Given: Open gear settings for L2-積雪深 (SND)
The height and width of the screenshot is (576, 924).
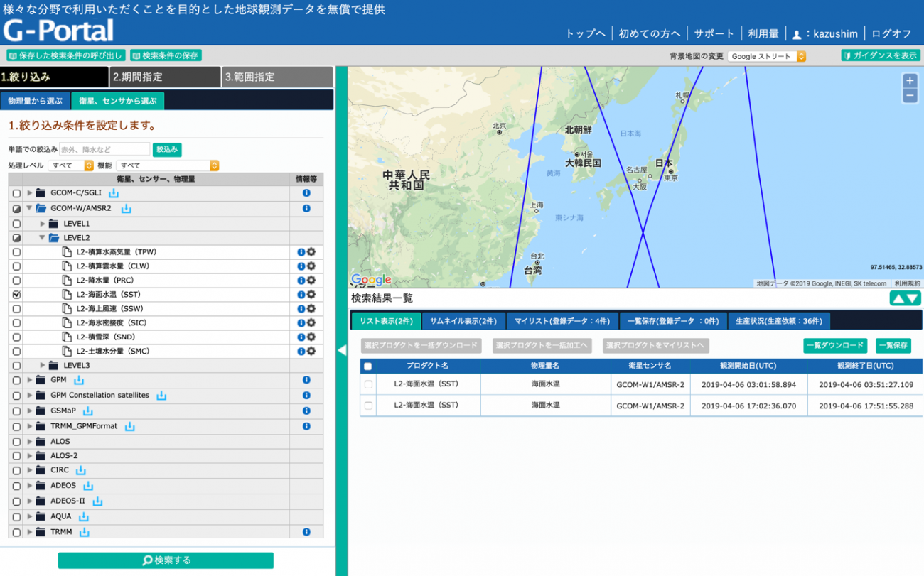Looking at the screenshot, I should pos(311,337).
